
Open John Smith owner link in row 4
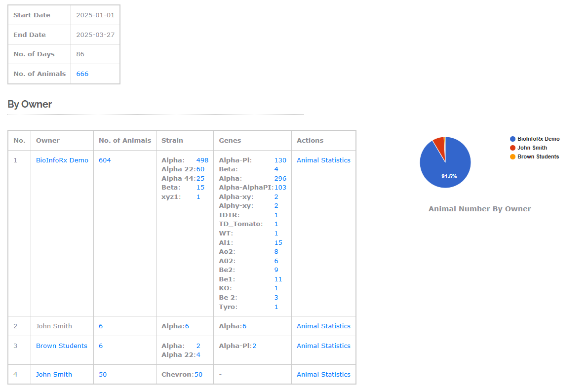[54, 374]
